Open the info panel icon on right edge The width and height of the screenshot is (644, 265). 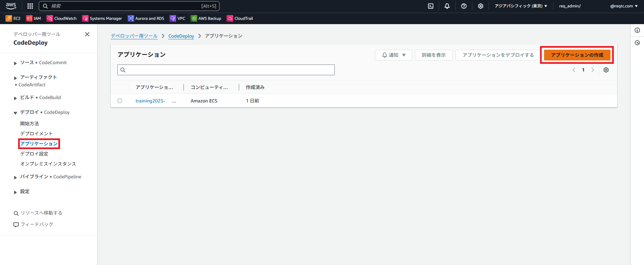(637, 30)
